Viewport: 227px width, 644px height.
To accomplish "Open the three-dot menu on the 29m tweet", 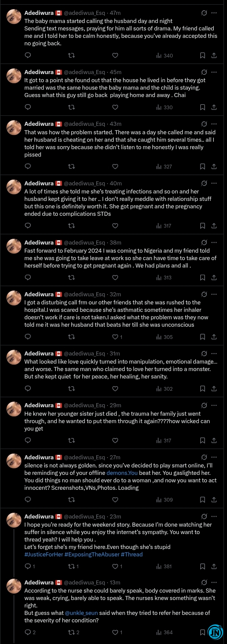I will [x=214, y=405].
